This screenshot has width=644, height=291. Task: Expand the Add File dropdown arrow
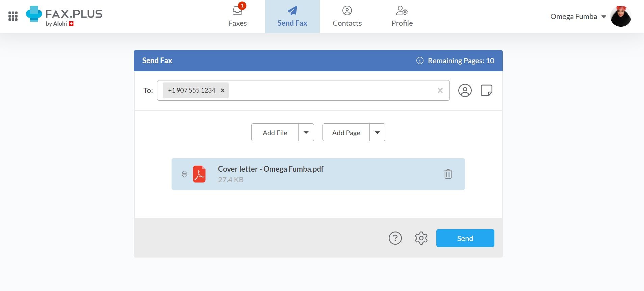(x=306, y=132)
